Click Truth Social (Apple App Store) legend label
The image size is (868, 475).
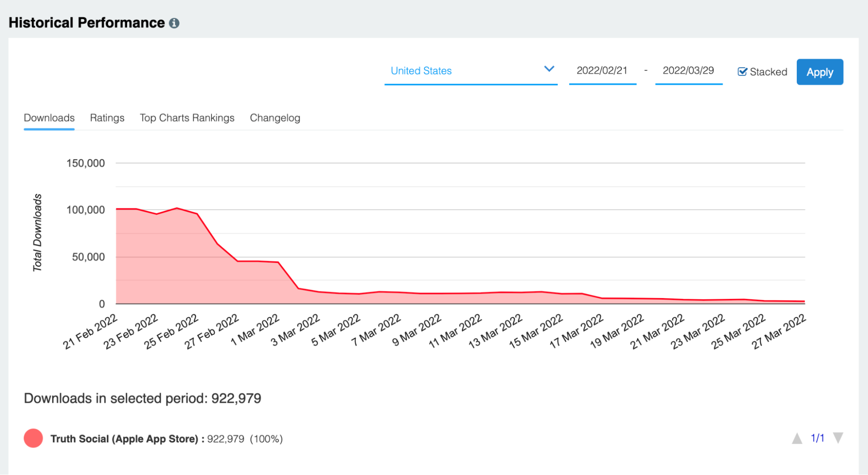pyautogui.click(x=124, y=439)
